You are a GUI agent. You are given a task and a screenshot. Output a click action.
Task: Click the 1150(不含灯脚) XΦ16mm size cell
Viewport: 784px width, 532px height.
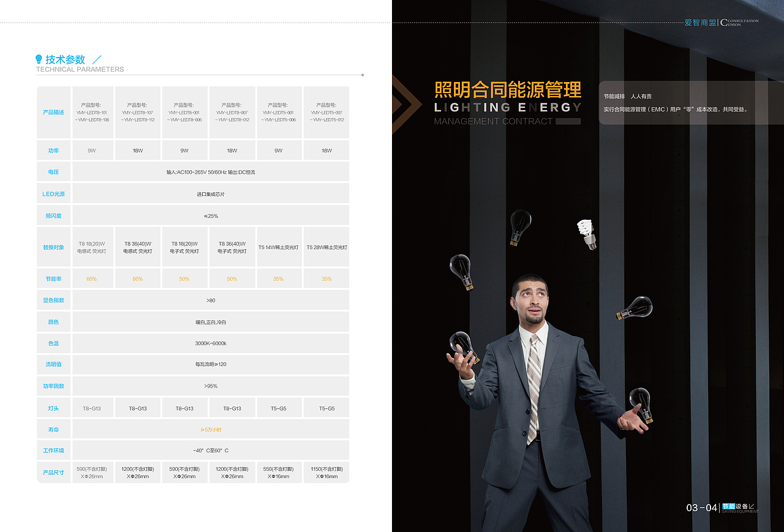coord(326,473)
